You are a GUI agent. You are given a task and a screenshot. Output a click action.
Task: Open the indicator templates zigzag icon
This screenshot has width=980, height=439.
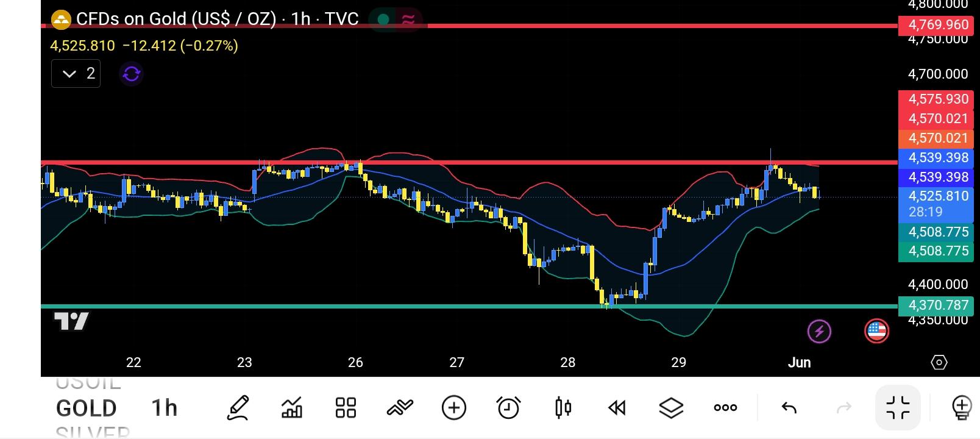pyautogui.click(x=400, y=407)
